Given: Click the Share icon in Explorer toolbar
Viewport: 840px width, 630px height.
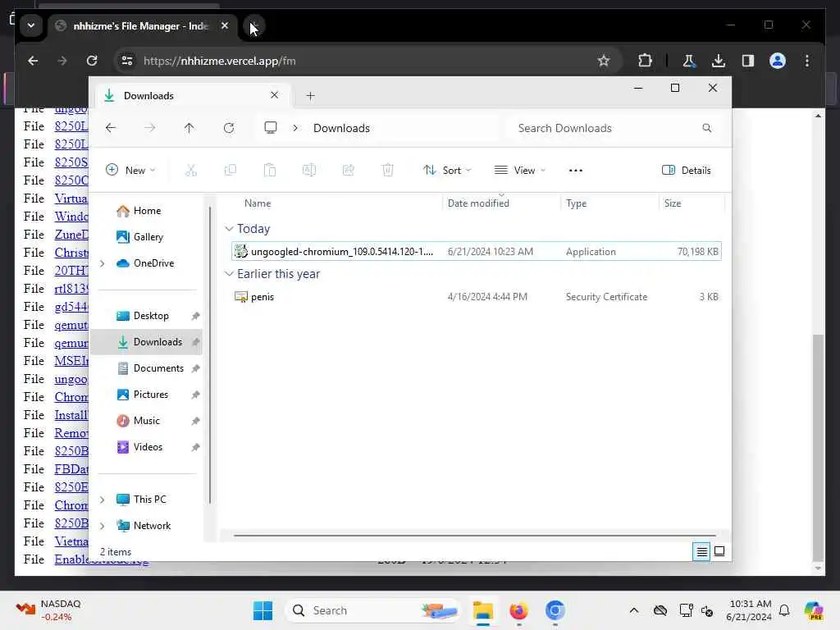Looking at the screenshot, I should [x=348, y=171].
